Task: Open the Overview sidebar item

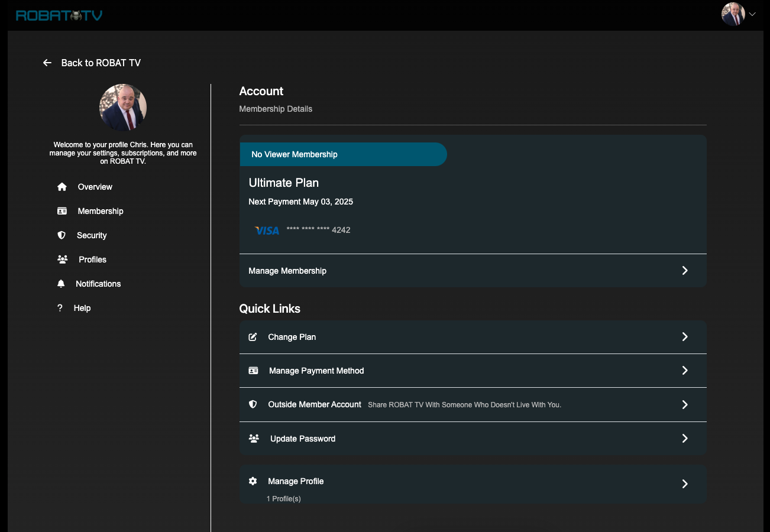Action: point(95,187)
